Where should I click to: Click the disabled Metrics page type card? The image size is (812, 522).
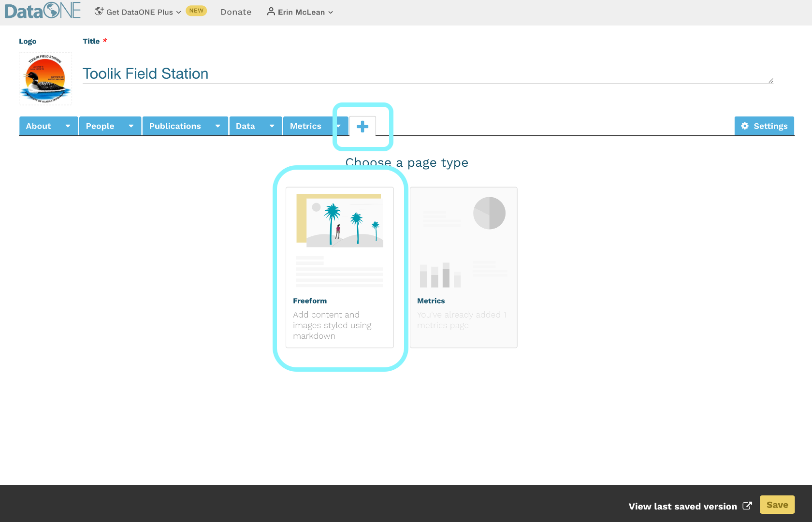tap(464, 267)
